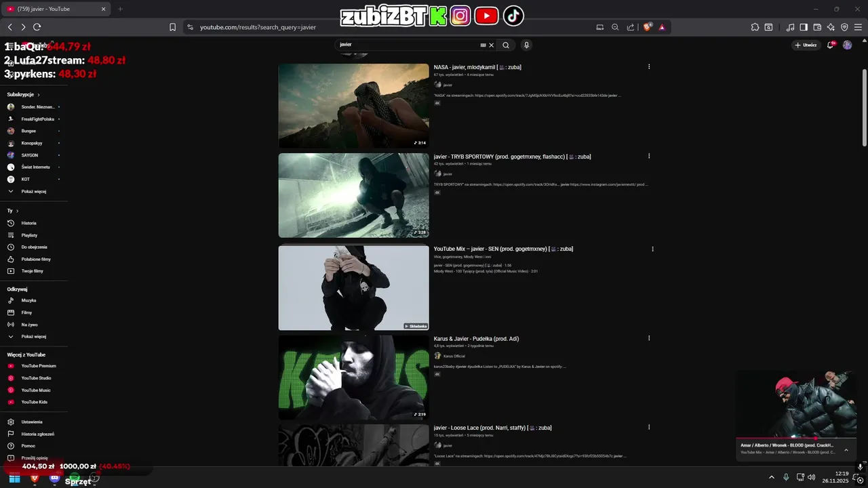Open the Karus & Javier Pudełka title

[x=476, y=339]
